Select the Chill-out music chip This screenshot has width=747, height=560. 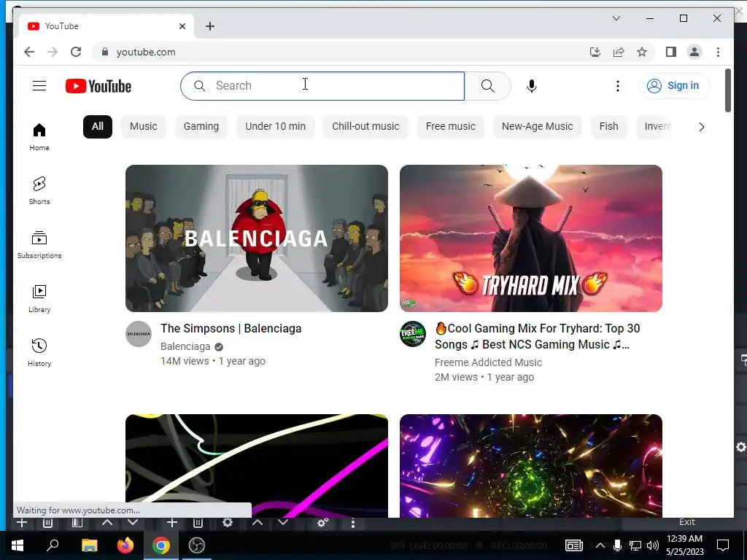pyautogui.click(x=365, y=127)
